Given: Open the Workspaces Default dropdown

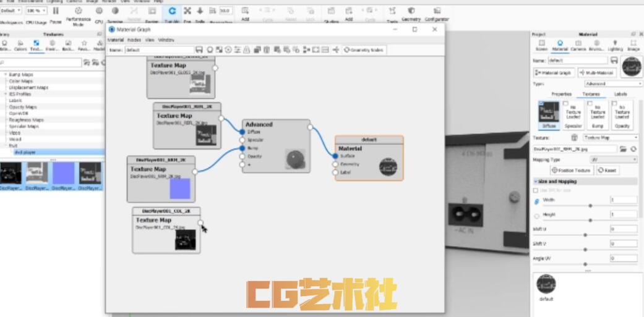Looking at the screenshot, I should [x=11, y=11].
